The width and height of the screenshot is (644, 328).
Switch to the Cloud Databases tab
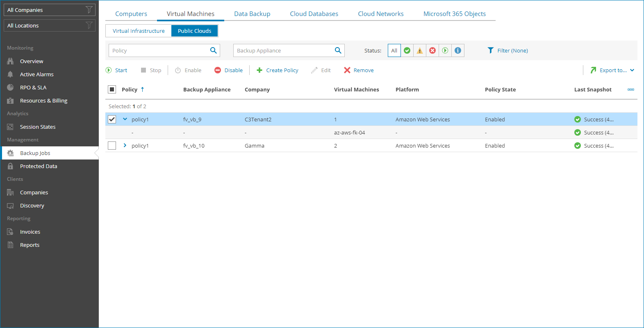[x=314, y=14]
